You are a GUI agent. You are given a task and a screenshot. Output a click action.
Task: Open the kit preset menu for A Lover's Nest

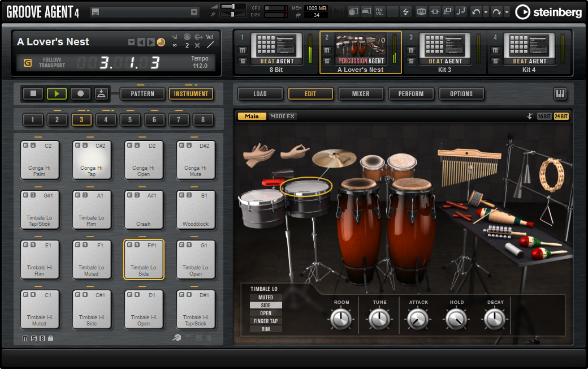click(131, 42)
